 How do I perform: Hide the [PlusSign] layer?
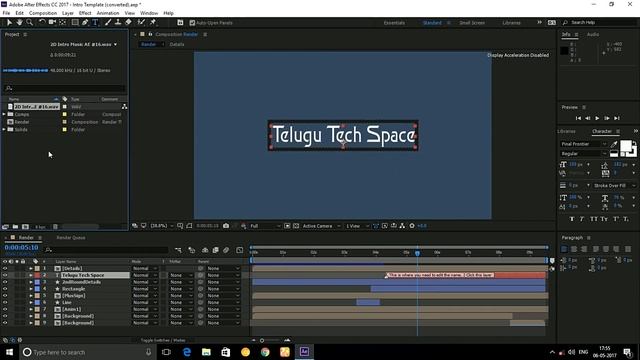[x=5, y=296]
